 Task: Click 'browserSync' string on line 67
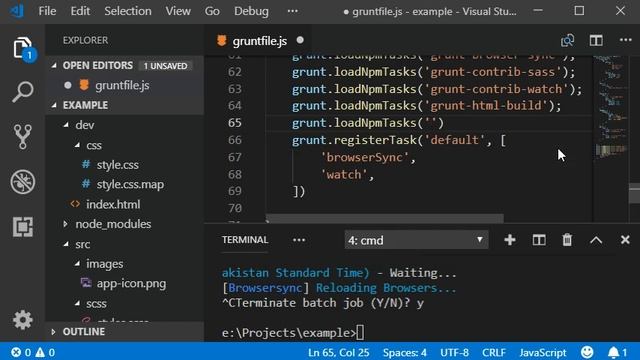(x=365, y=158)
